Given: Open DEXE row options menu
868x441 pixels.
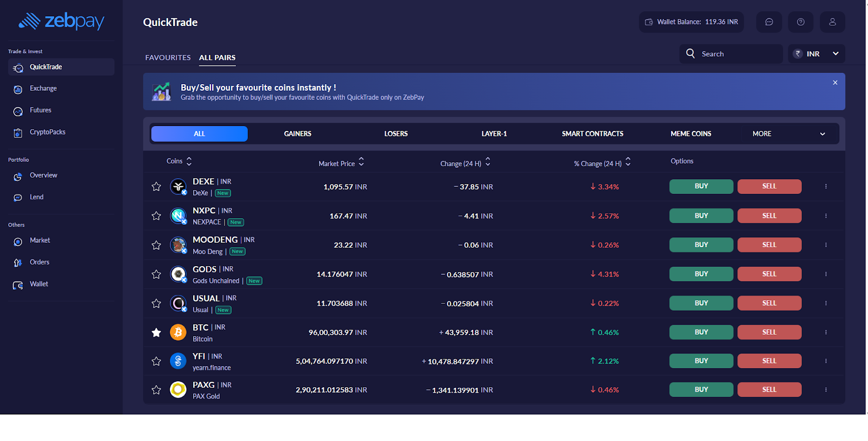Looking at the screenshot, I should coord(826,186).
